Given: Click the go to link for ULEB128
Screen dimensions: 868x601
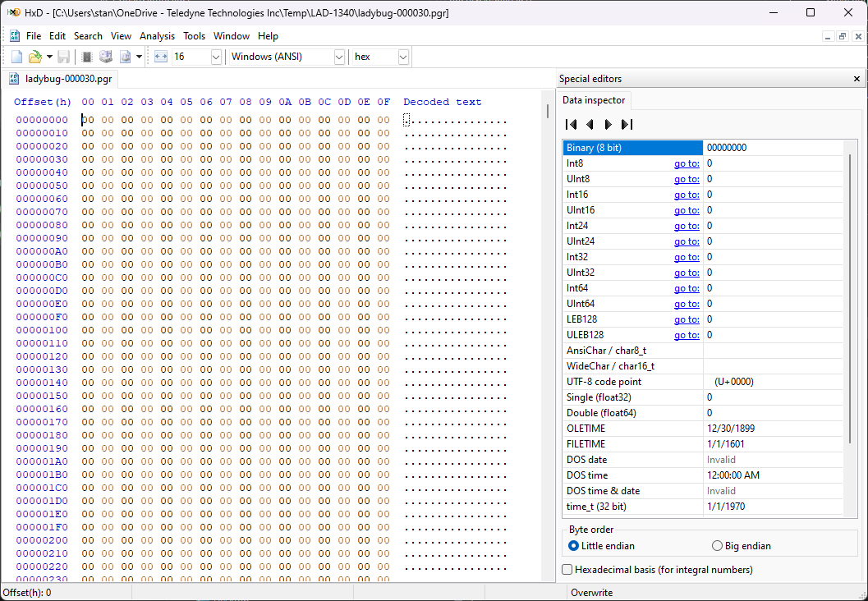Looking at the screenshot, I should click(687, 335).
